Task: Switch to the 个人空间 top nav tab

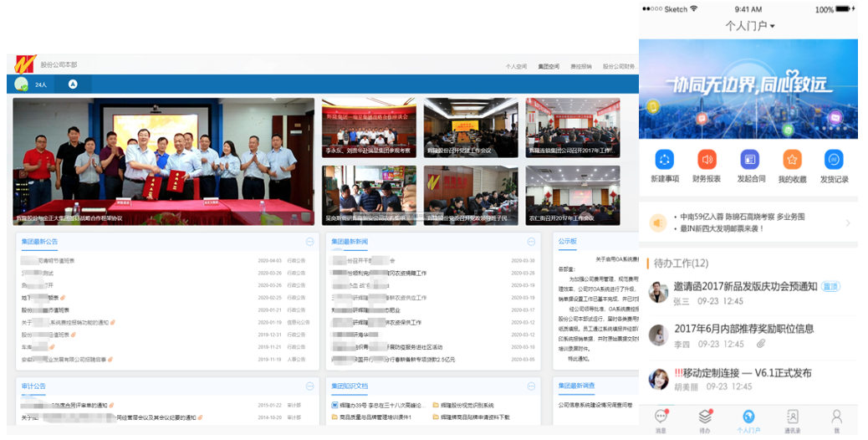Action: 516,66
